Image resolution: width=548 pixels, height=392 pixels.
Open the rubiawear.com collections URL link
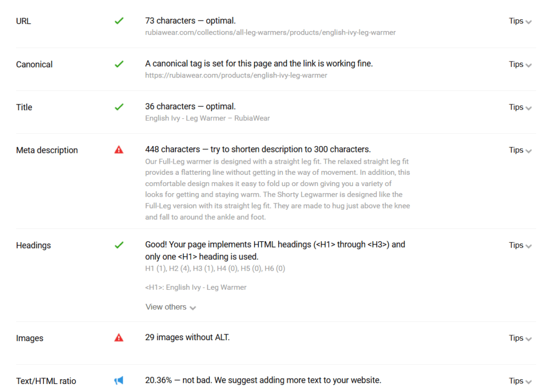tap(270, 33)
